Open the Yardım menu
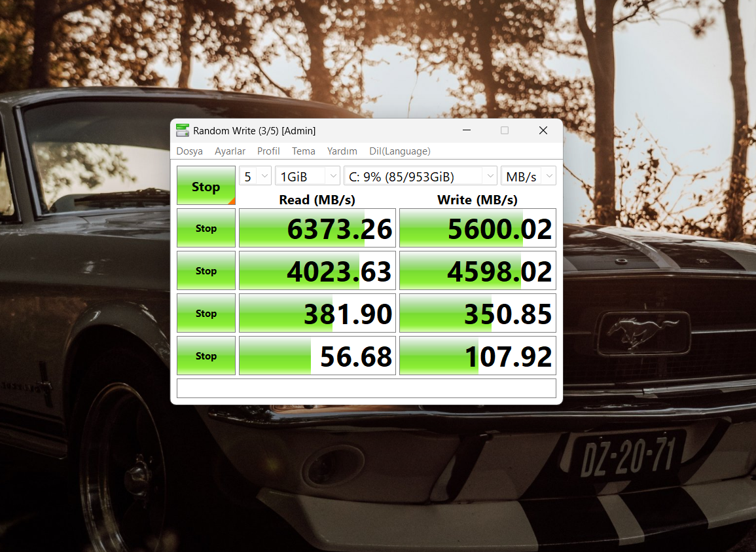The width and height of the screenshot is (756, 552). 342,151
